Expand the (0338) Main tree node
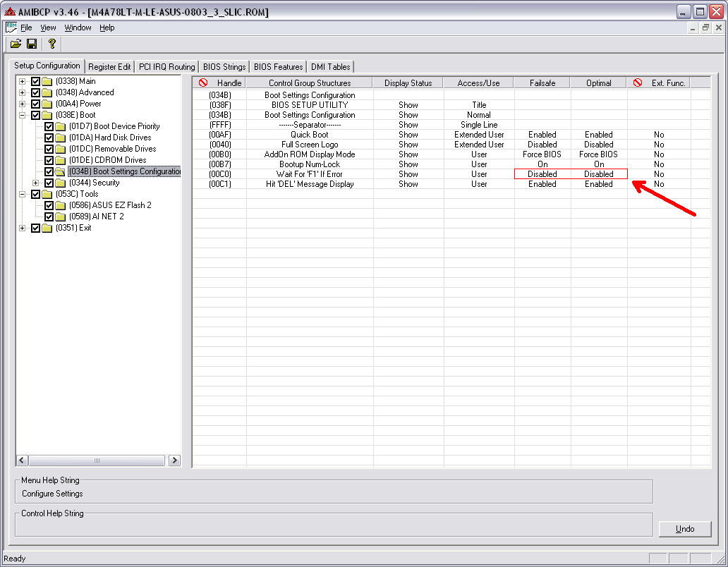The image size is (728, 567). 22,81
